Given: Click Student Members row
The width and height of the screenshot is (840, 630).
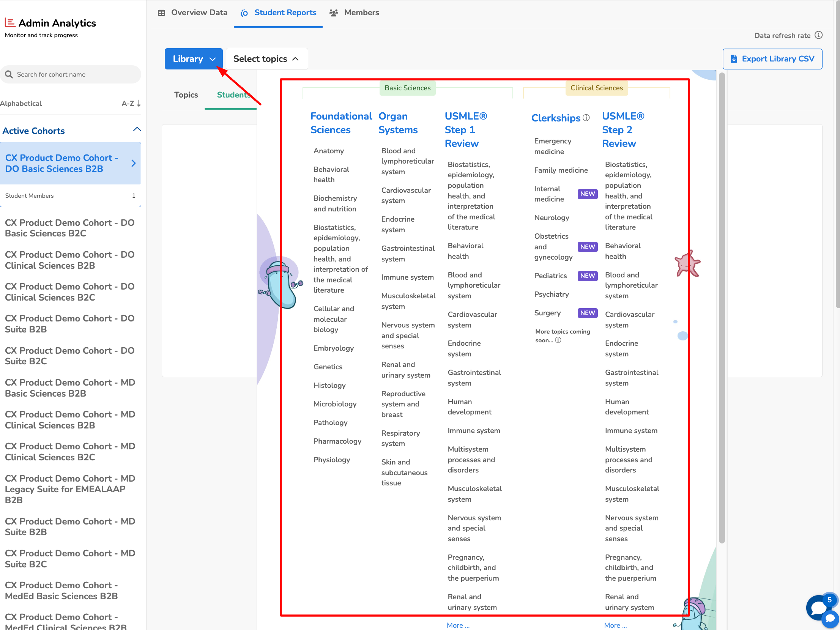Looking at the screenshot, I should [x=70, y=195].
